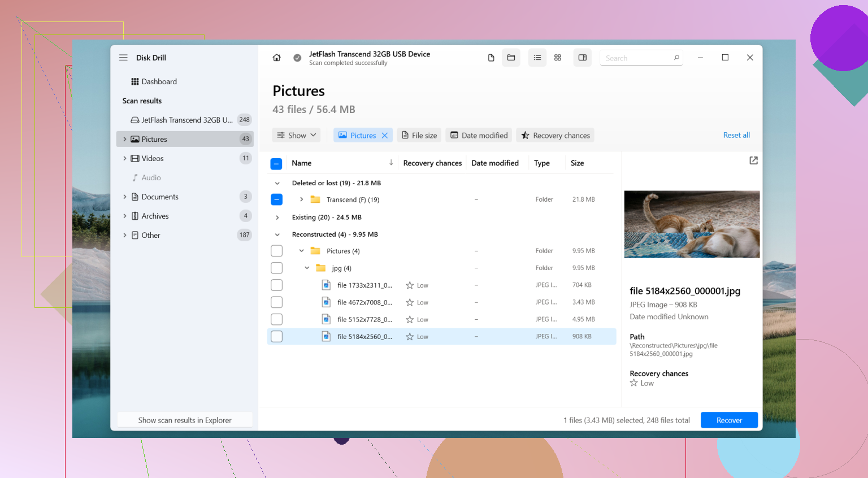Image resolution: width=868 pixels, height=478 pixels.
Task: Switch to file view icon in toolbar
Action: (491, 58)
